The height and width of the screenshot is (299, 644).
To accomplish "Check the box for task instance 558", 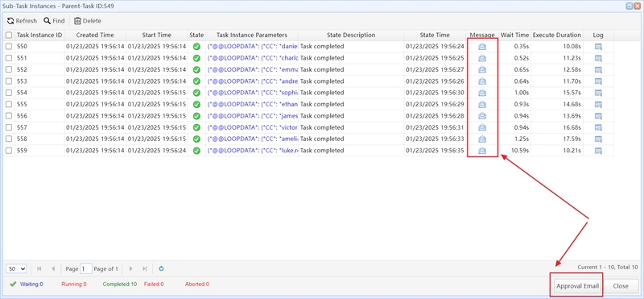I will coord(9,139).
